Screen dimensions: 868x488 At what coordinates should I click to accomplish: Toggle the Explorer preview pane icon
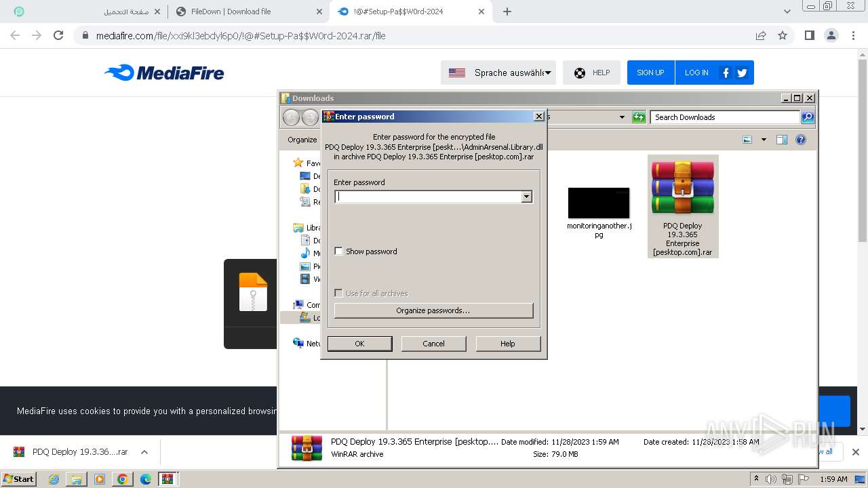(x=782, y=140)
